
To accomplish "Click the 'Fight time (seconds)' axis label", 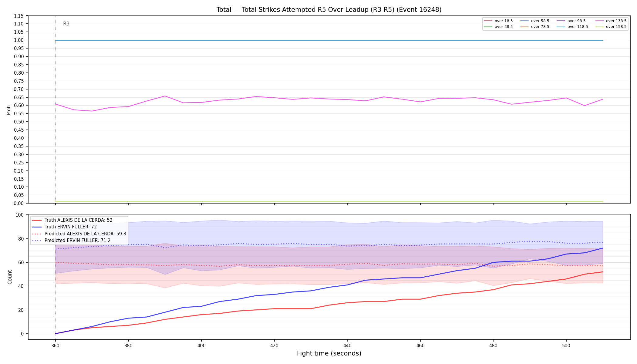I will [329, 353].
